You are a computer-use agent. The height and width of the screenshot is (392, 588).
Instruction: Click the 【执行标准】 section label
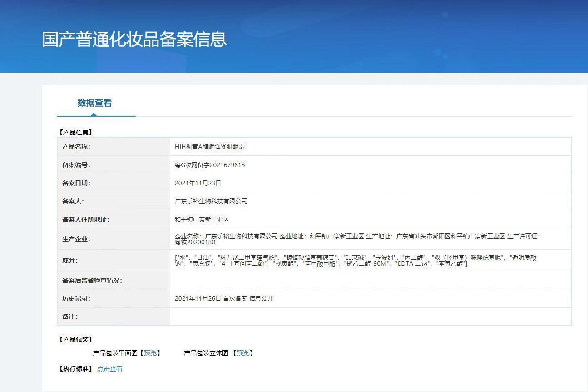click(76, 369)
